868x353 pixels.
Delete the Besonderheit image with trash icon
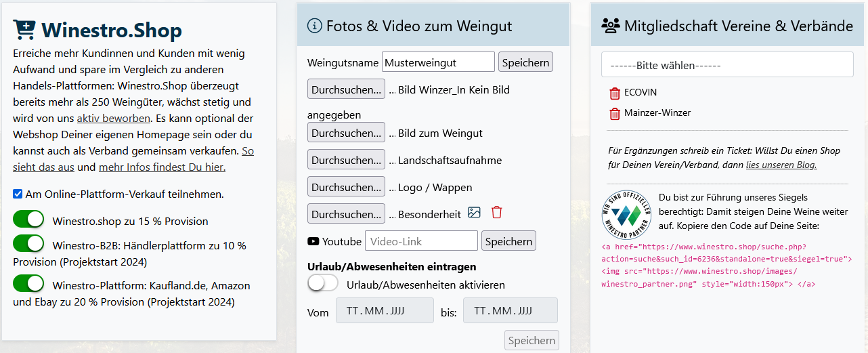click(x=497, y=213)
